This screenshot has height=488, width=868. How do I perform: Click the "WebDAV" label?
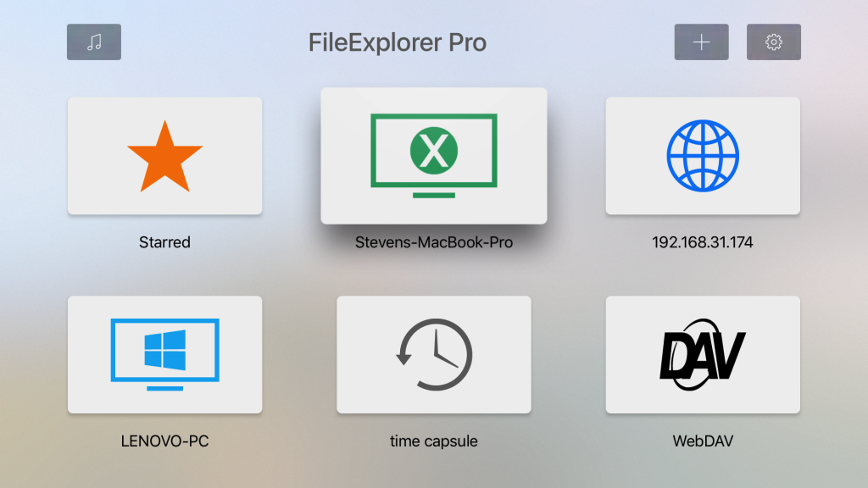tap(703, 441)
